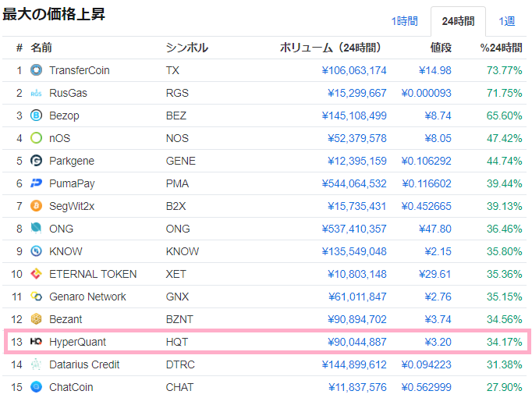The height and width of the screenshot is (398, 532).
Task: Click the RusGas logo icon
Action: (36, 93)
